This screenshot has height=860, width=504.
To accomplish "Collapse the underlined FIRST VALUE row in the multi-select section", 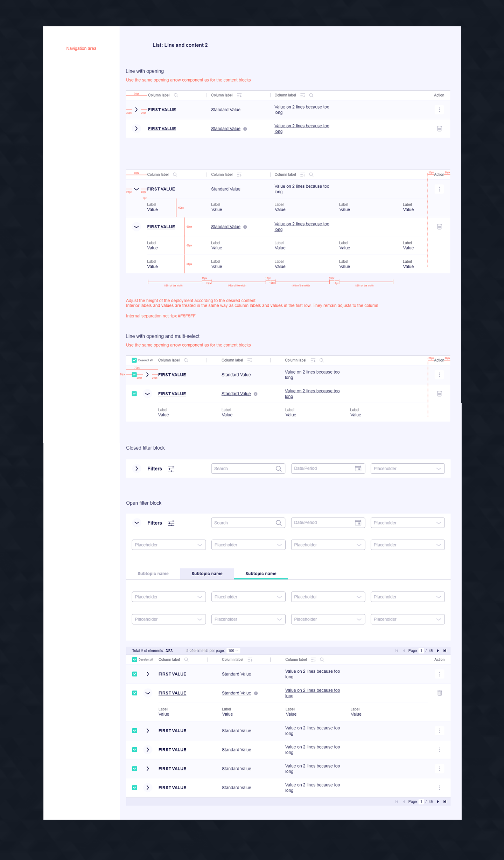I will (x=147, y=394).
